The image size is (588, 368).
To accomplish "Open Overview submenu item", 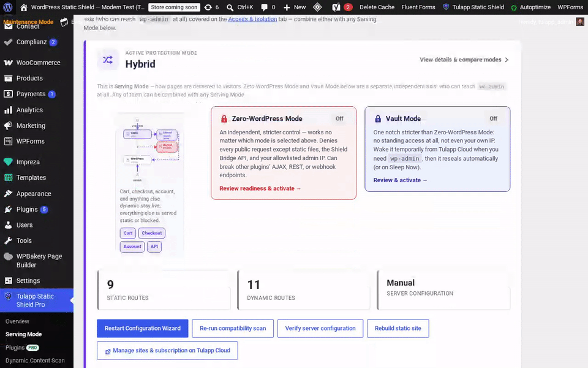I will pos(17,321).
